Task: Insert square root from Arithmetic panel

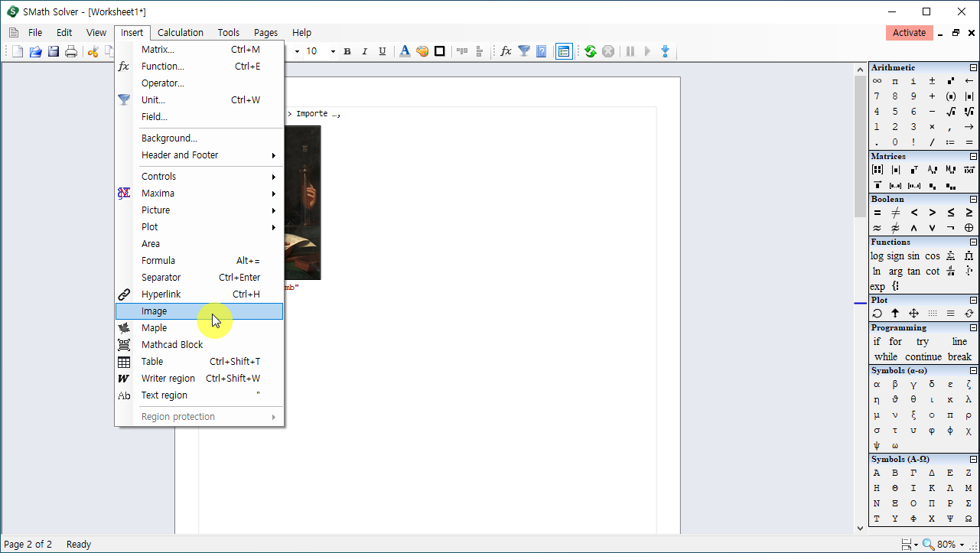Action: (950, 112)
